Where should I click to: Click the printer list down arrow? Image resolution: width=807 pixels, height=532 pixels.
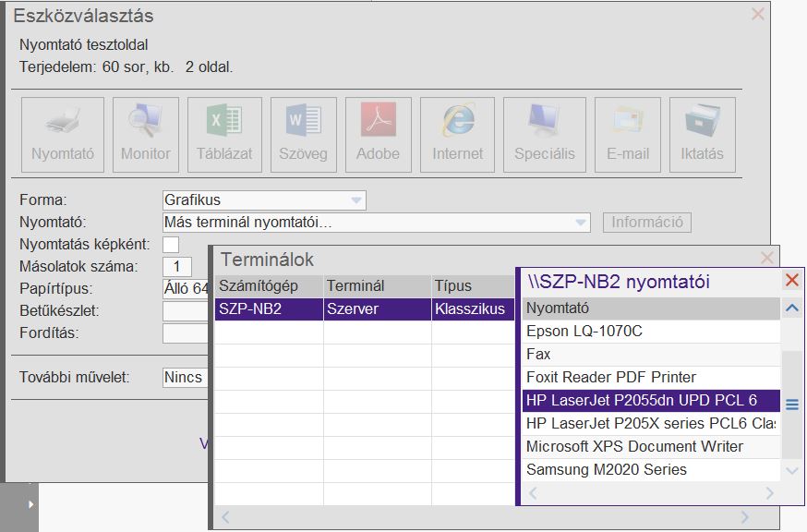[x=792, y=470]
